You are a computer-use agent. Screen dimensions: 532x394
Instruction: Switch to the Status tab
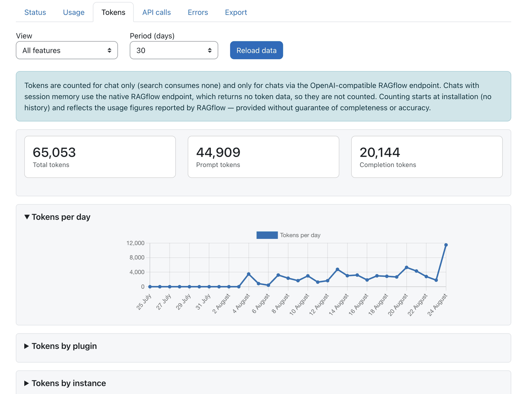pyautogui.click(x=35, y=12)
